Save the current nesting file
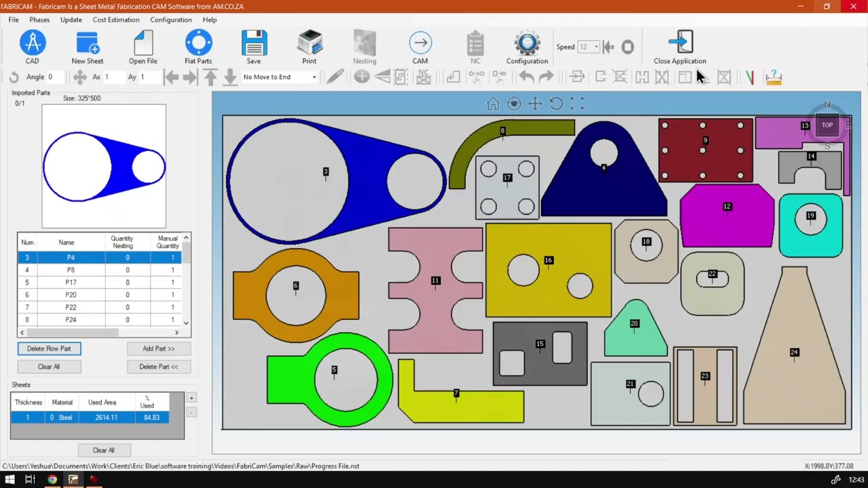 [254, 44]
